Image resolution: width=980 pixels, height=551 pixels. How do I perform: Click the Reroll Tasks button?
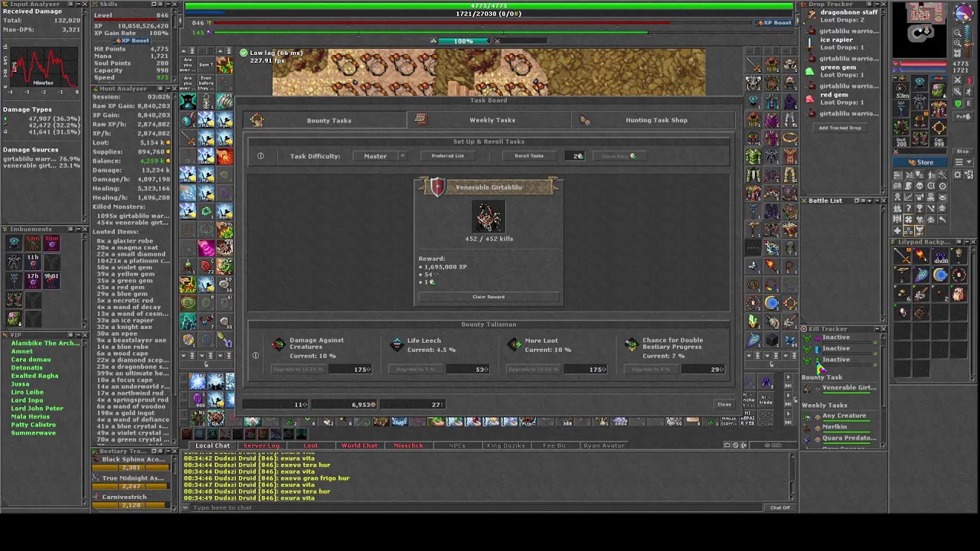(x=529, y=156)
